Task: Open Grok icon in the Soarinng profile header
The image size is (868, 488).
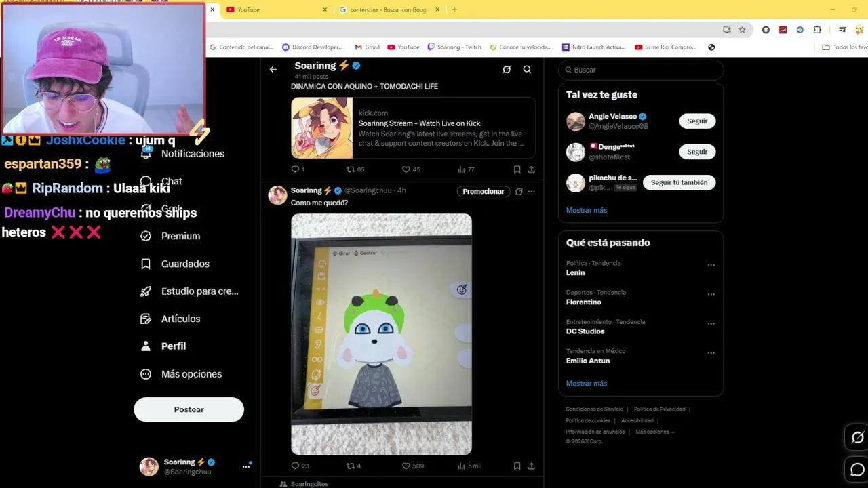Action: pyautogui.click(x=507, y=69)
